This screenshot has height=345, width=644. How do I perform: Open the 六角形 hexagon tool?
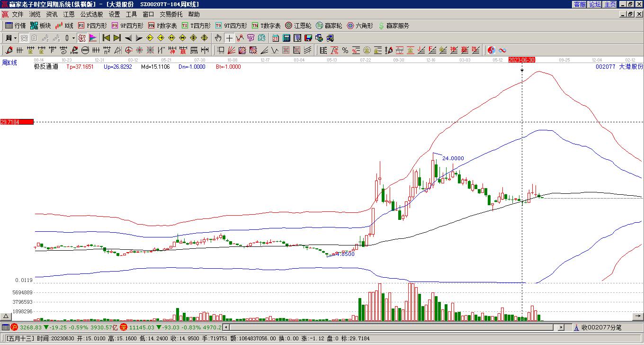[360, 26]
